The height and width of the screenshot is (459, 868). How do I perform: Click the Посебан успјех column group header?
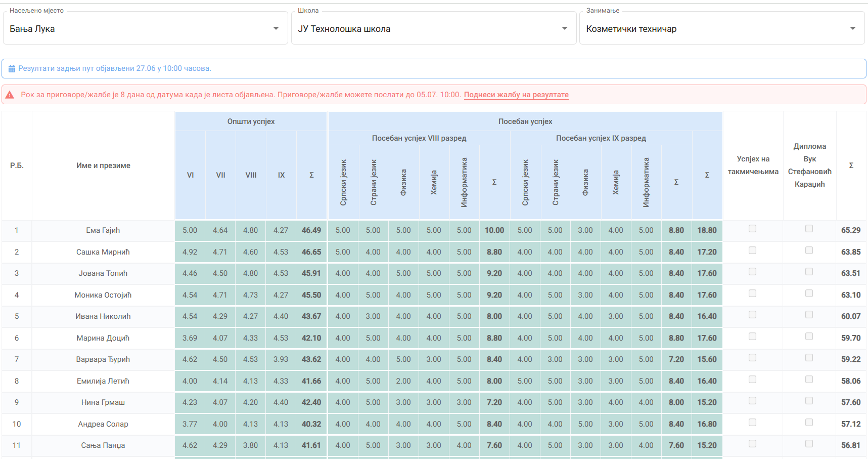point(525,121)
